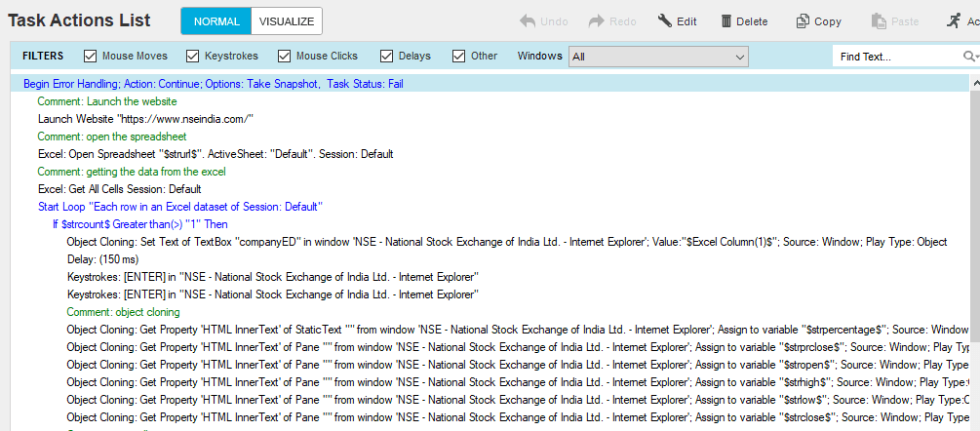
Task: Click the Paste clipboard icon
Action: [x=879, y=21]
